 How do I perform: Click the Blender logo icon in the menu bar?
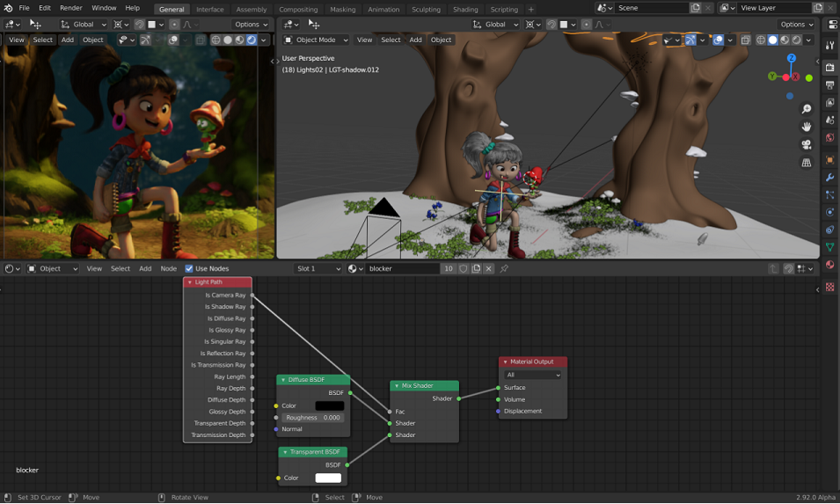8,8
